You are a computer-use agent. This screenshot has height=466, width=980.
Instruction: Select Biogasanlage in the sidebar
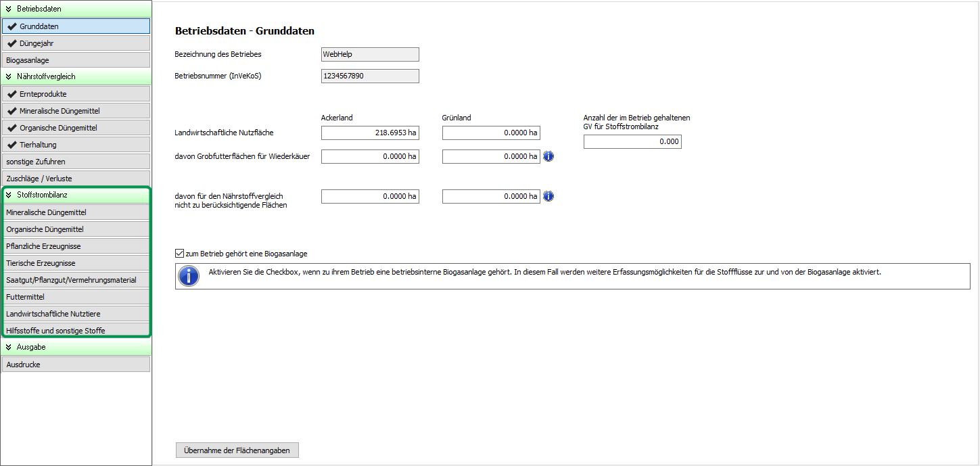76,60
